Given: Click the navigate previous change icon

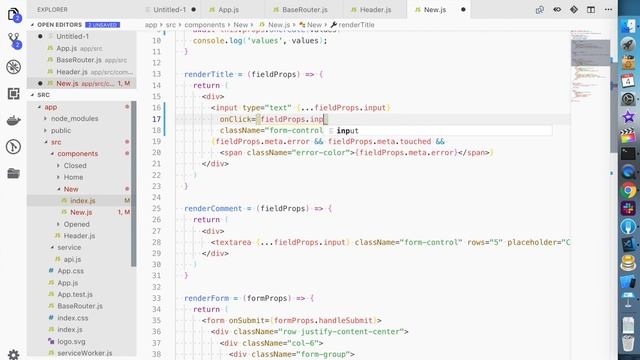Looking at the screenshot, I should click(557, 9).
